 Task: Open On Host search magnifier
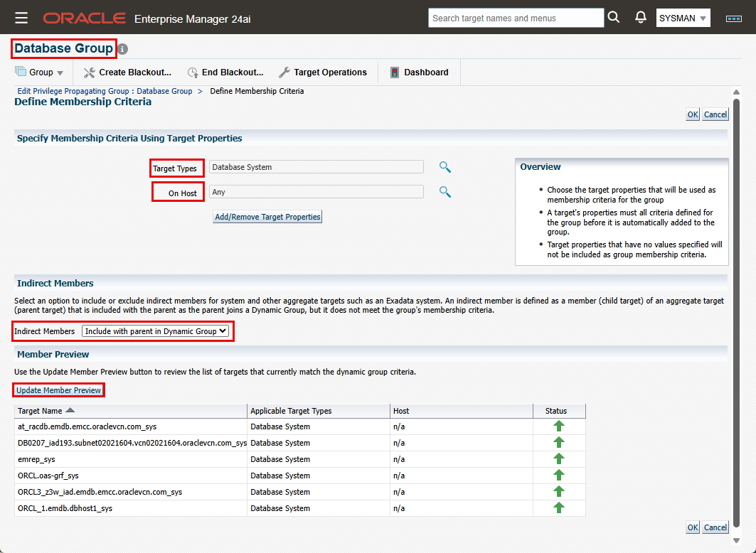444,192
